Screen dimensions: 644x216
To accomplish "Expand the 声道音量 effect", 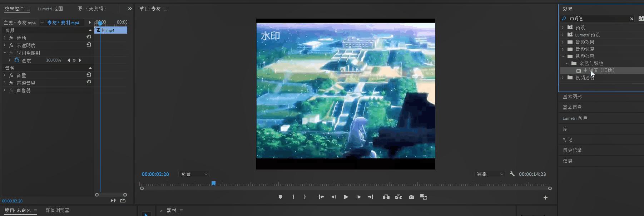I will point(5,83).
